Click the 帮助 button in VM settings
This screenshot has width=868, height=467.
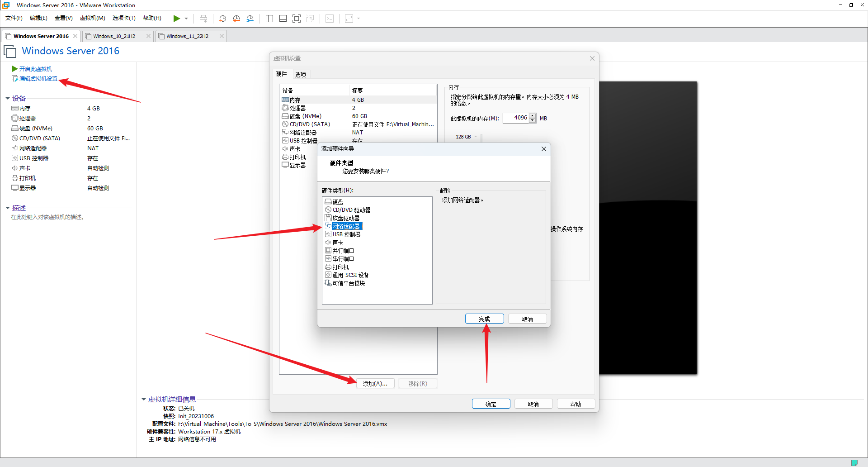coord(576,404)
